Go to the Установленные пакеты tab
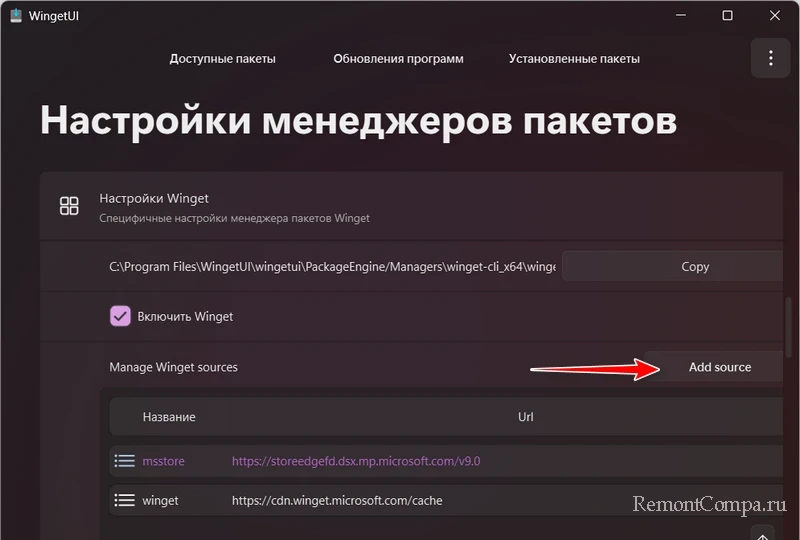The image size is (800, 540). 574,59
